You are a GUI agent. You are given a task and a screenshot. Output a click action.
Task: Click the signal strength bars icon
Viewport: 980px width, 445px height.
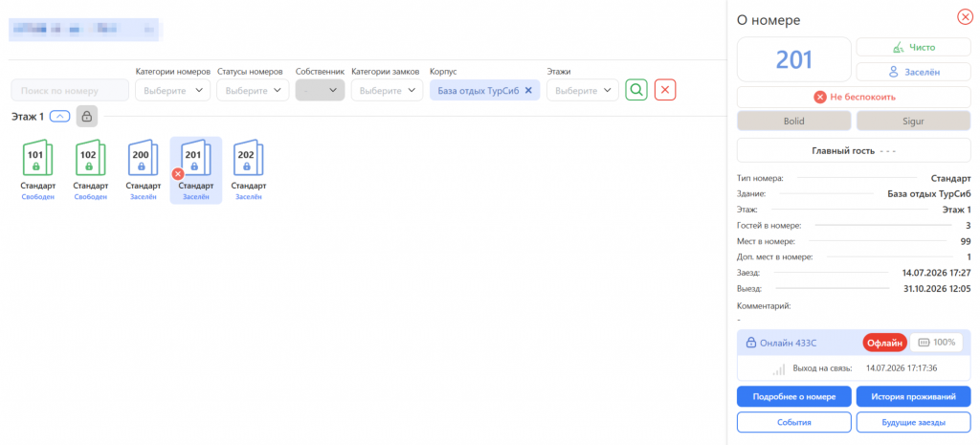[779, 368]
